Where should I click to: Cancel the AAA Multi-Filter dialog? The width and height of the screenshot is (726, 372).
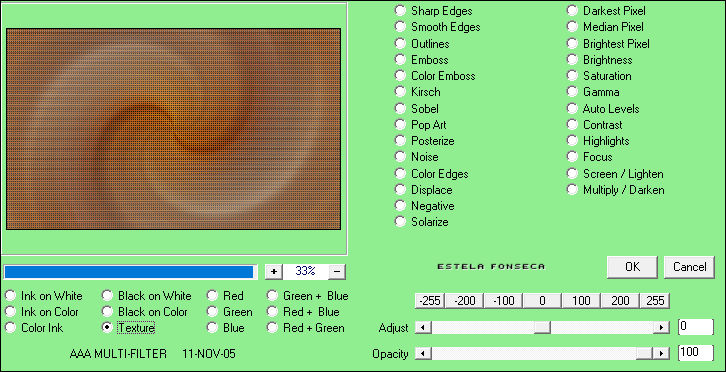pos(689,267)
